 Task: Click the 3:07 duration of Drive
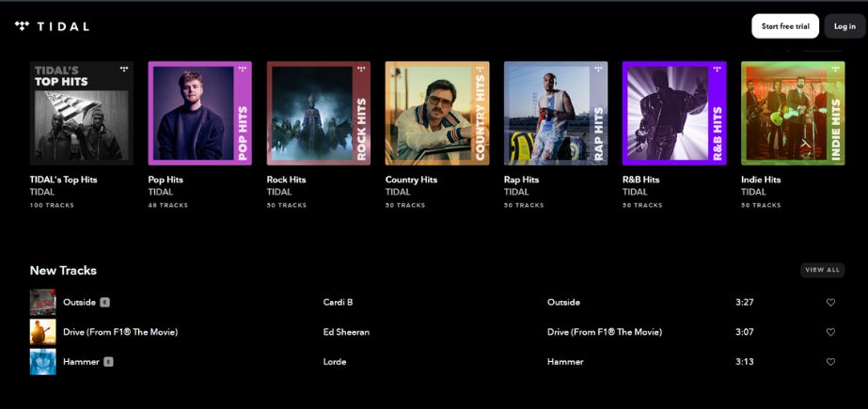744,332
